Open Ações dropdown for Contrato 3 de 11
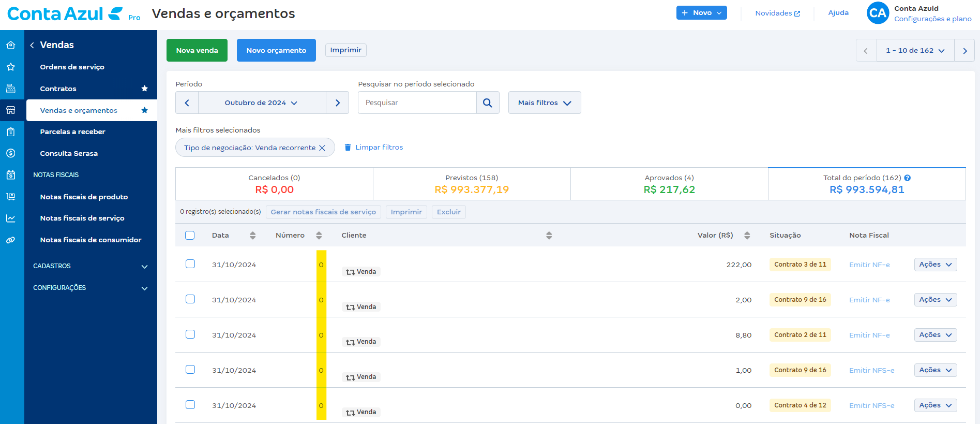 [x=936, y=265]
